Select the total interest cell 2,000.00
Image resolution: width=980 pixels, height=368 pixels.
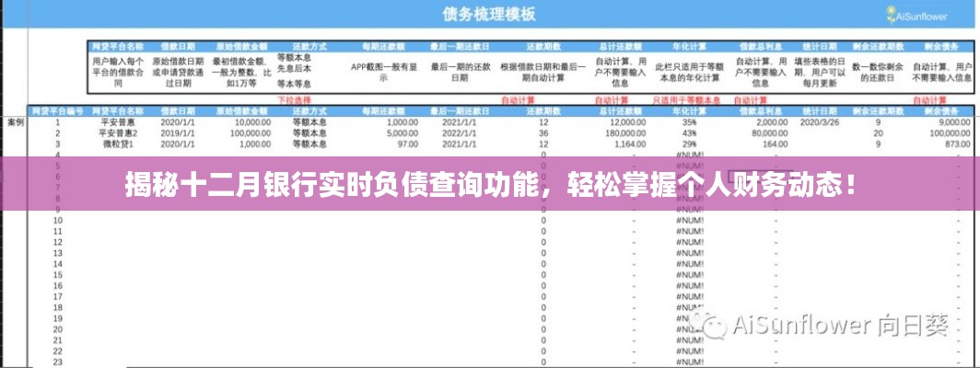(771, 122)
